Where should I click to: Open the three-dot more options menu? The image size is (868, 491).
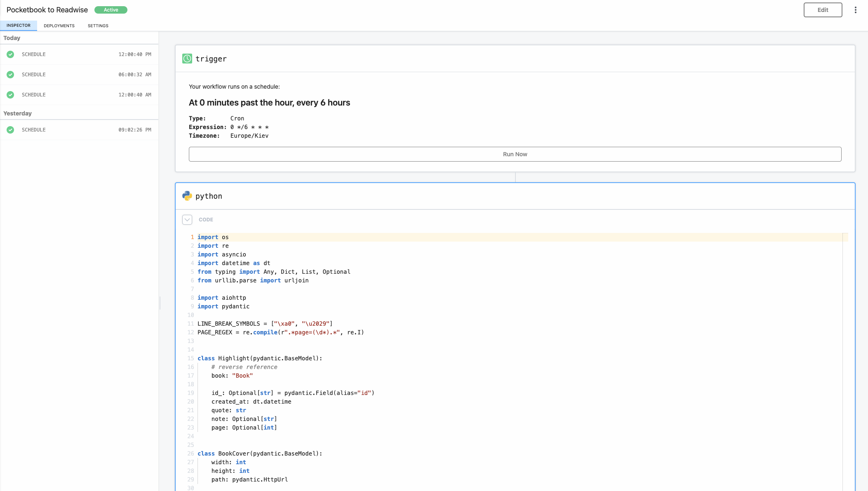coord(856,10)
